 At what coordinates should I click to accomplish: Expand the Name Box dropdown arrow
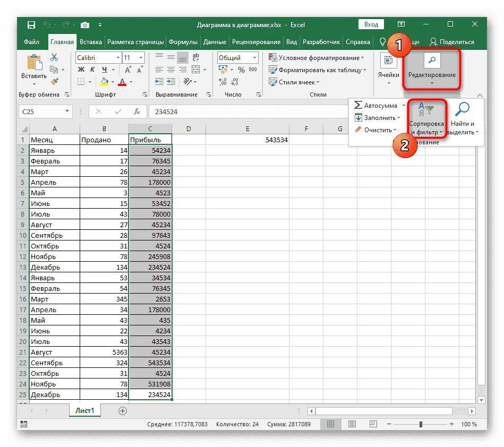[x=67, y=111]
